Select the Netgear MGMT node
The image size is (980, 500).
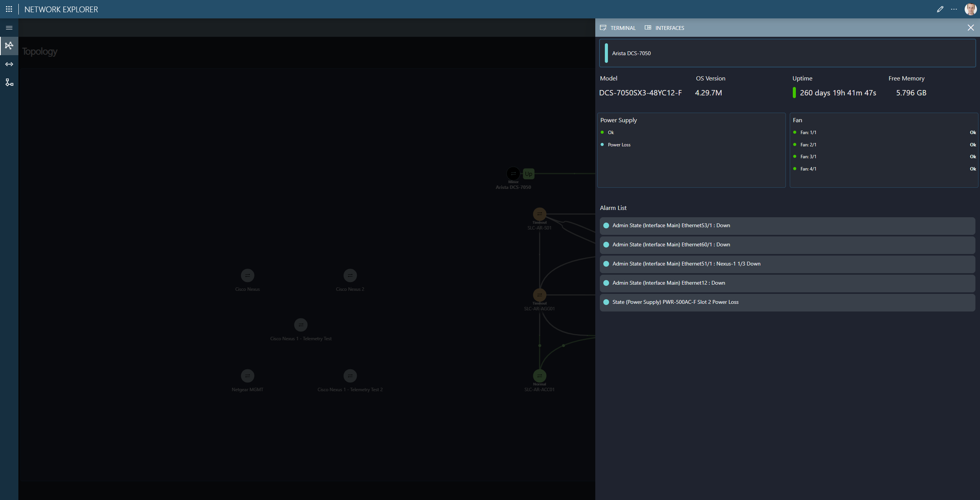point(247,376)
